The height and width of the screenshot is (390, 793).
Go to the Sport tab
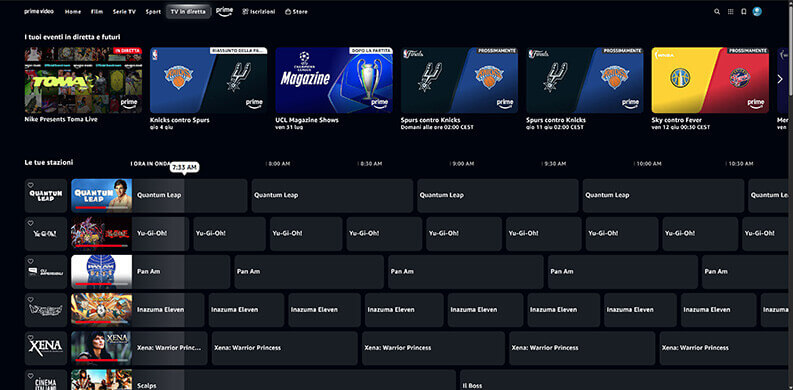pos(153,12)
